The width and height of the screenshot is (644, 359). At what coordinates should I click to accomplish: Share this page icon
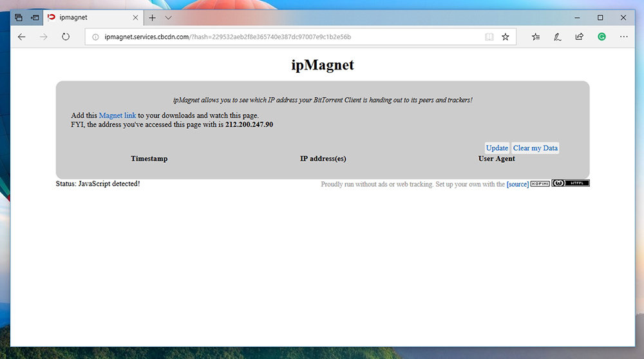pos(579,37)
